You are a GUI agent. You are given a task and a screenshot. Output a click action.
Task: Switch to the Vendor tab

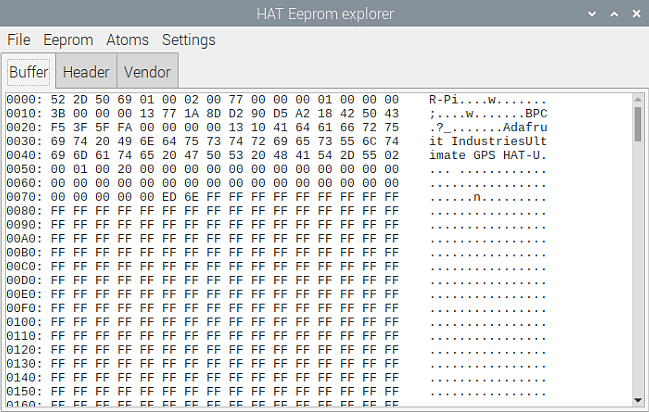tap(147, 72)
